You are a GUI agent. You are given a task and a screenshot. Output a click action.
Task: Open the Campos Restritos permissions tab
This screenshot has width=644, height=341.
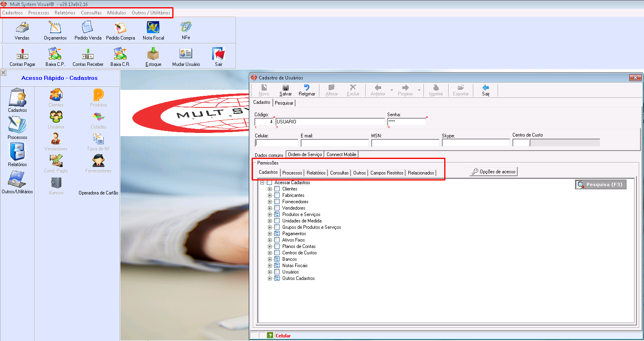tap(387, 173)
